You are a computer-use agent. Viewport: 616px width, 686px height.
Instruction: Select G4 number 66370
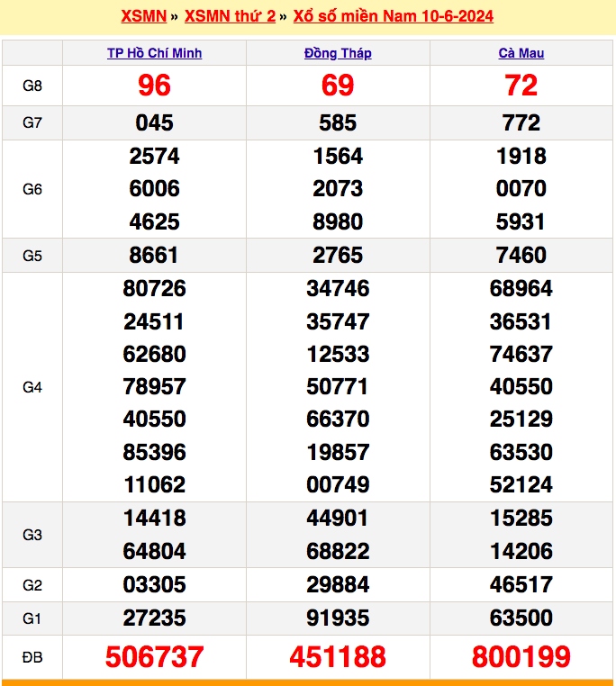(338, 420)
